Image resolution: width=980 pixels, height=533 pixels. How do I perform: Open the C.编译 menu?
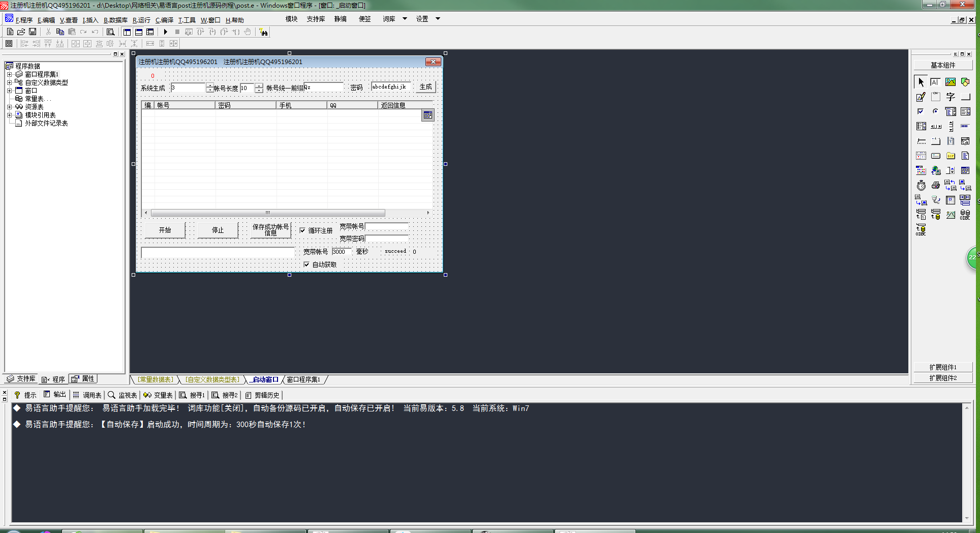tap(164, 20)
